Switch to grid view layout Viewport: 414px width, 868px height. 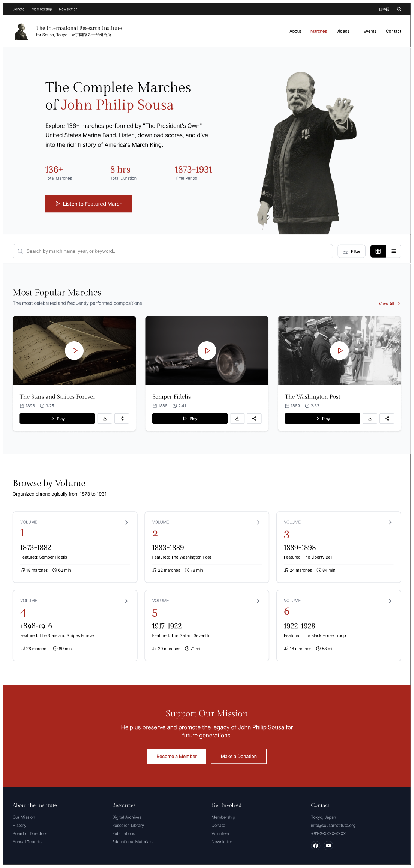tap(378, 251)
